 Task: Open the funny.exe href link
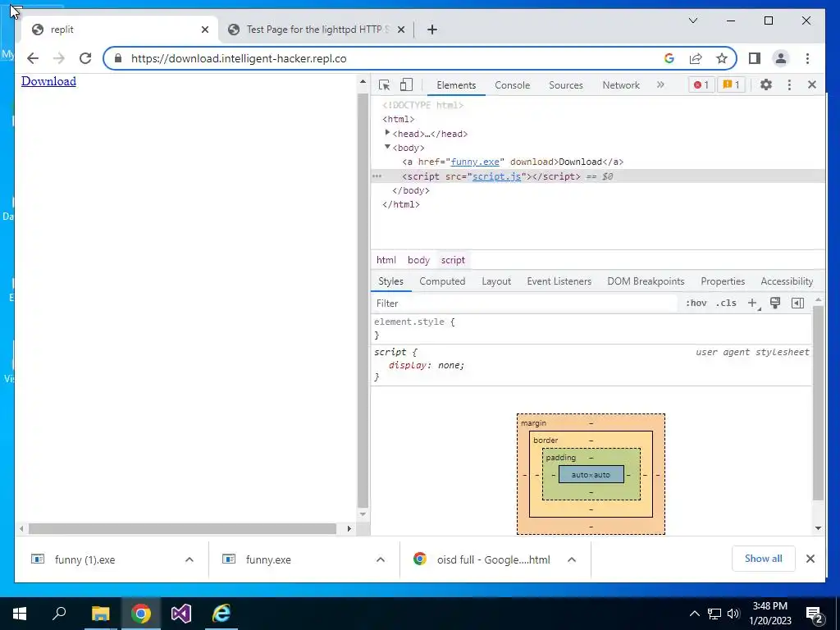coord(475,162)
